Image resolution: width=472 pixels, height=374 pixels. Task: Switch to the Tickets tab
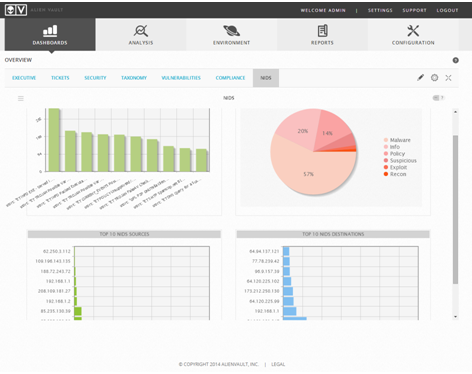click(60, 78)
